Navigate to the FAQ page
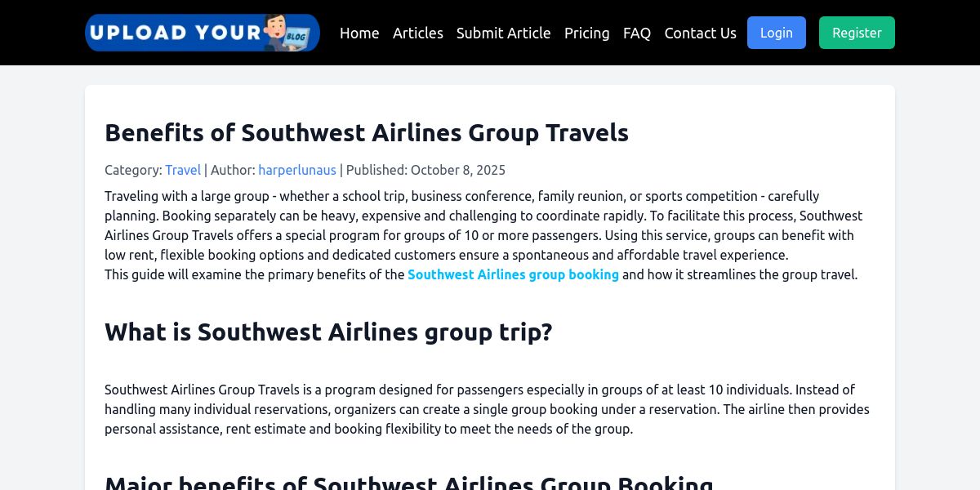Screen dimensions: 980x490 click(637, 33)
